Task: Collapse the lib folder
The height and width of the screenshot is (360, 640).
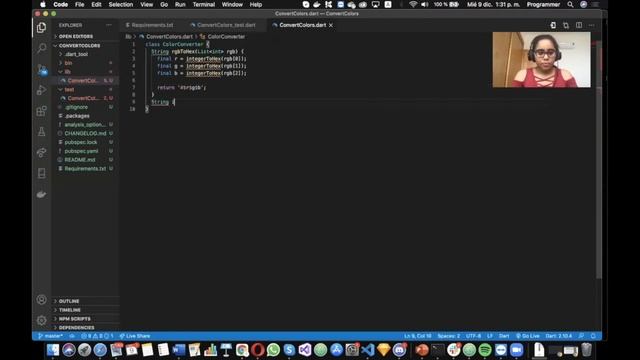Action: (67, 72)
